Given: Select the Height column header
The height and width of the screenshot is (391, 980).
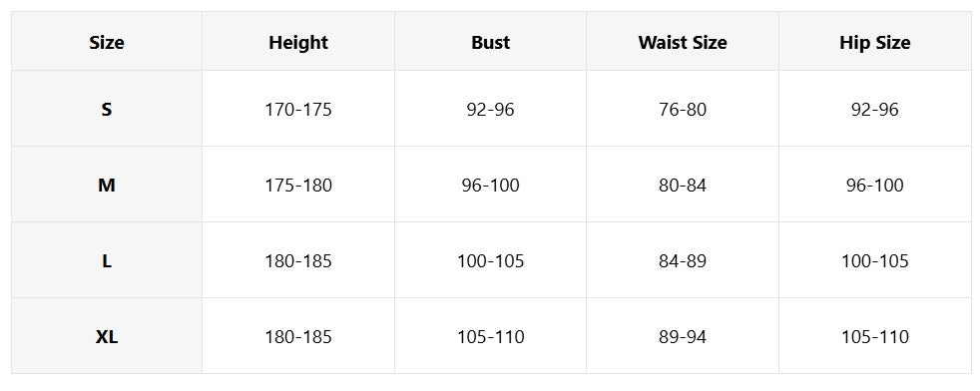Looking at the screenshot, I should coord(298,42).
